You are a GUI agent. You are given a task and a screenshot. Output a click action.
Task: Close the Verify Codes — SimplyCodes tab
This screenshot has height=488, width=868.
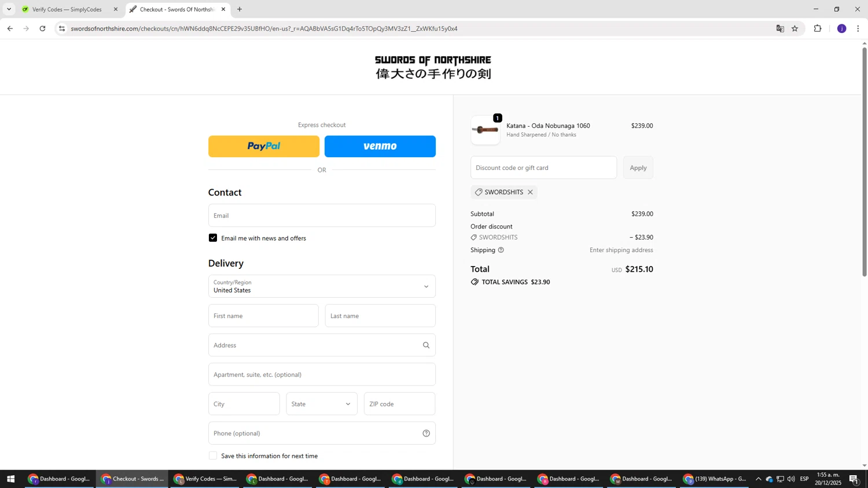point(116,9)
